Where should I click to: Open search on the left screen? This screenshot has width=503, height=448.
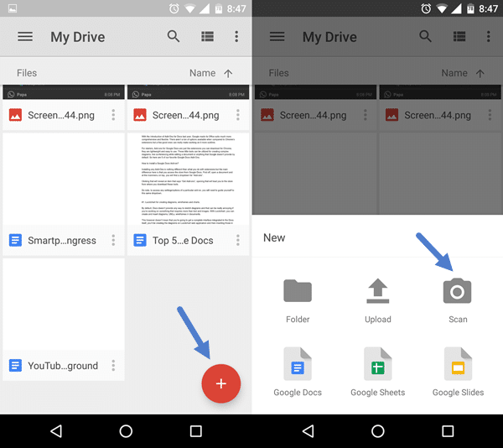pyautogui.click(x=174, y=37)
